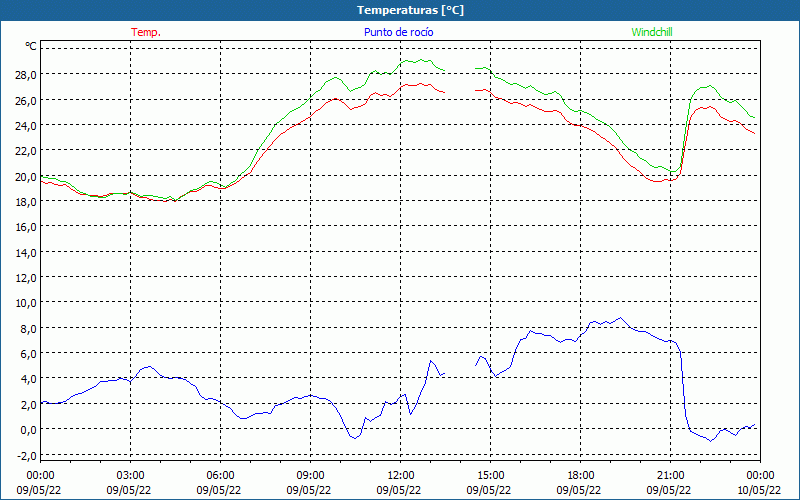
Task: Click the "09:00" time axis label
Action: tap(310, 476)
